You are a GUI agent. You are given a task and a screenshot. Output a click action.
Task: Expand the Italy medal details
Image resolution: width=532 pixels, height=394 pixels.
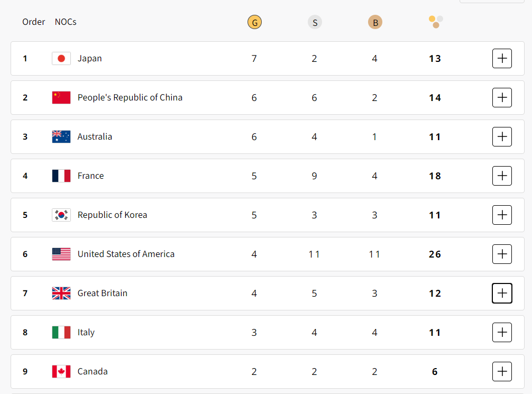point(502,332)
